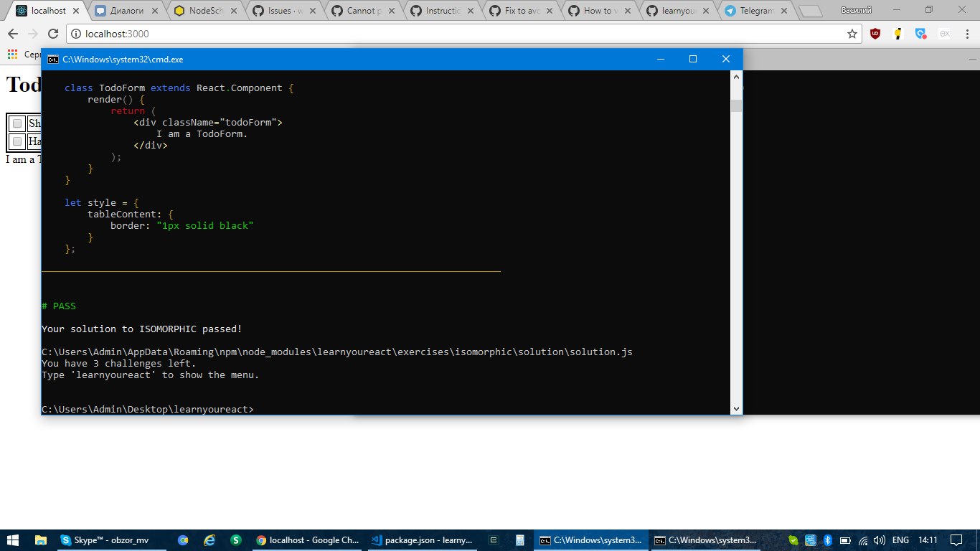Click the 14:11 taskbar clock

(928, 540)
